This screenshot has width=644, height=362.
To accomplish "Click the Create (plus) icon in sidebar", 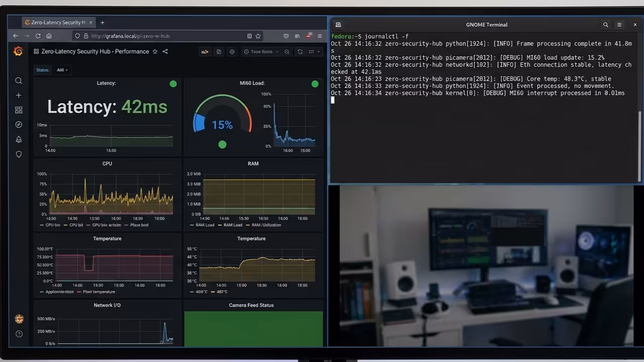I will [x=18, y=95].
